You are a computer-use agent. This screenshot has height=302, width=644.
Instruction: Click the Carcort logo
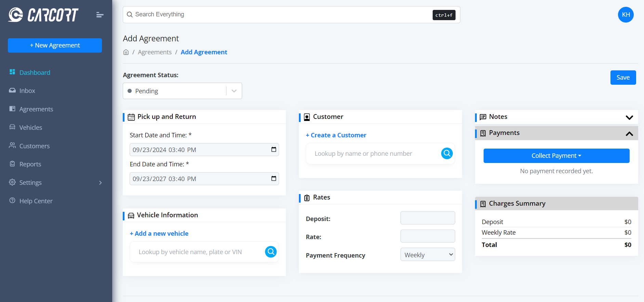tap(43, 15)
